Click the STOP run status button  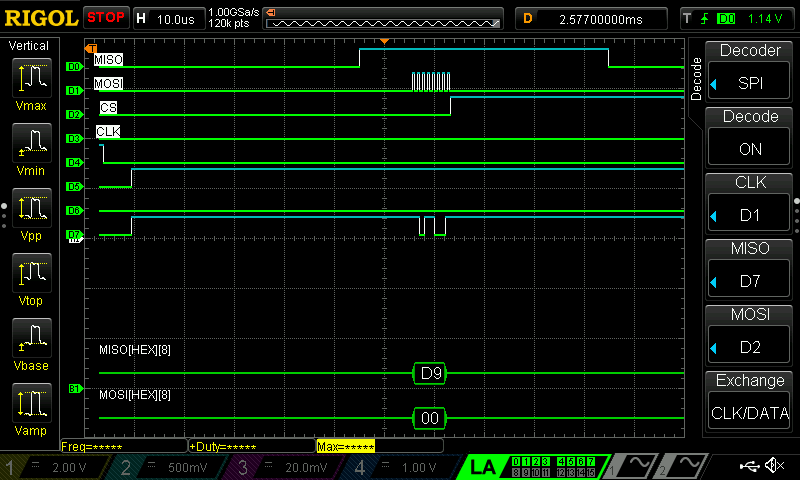click(x=106, y=18)
